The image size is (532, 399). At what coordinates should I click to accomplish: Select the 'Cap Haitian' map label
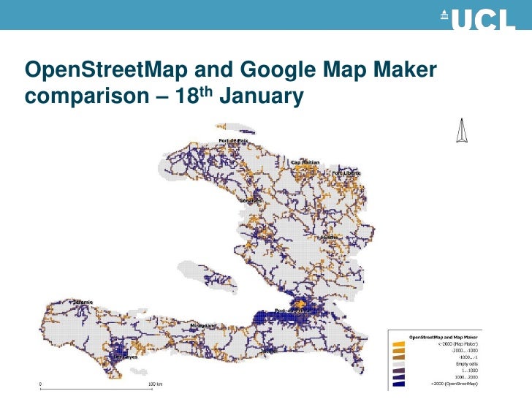click(x=305, y=162)
